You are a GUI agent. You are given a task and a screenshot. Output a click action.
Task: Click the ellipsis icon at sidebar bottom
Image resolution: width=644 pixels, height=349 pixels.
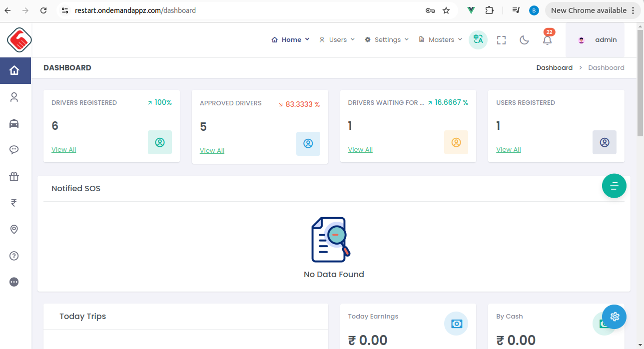coord(13,282)
